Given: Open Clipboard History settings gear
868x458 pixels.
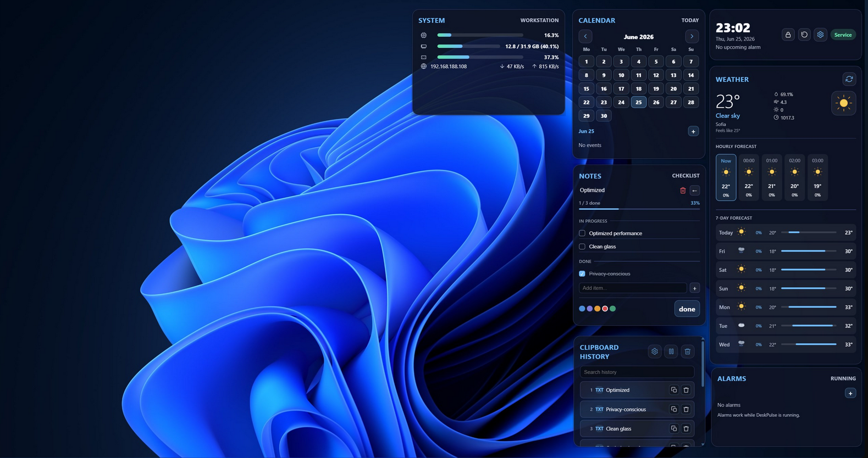Looking at the screenshot, I should point(655,351).
